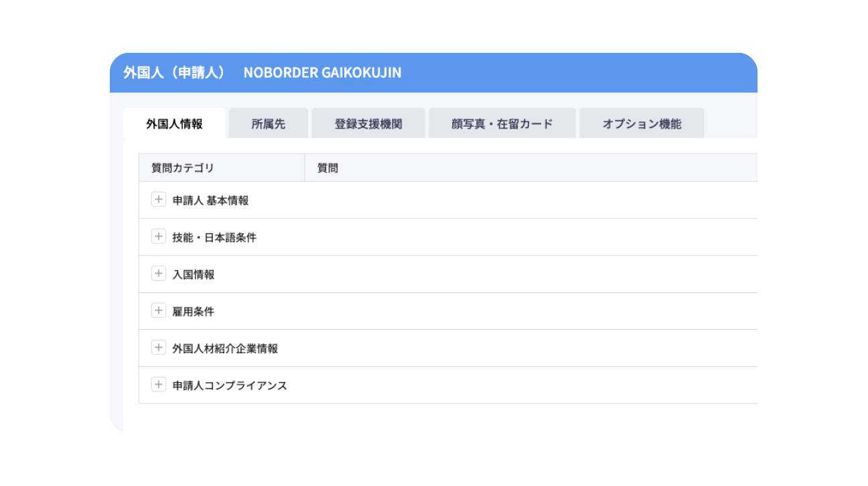
Task: Click the 質問カテゴリ column header
Action: tap(183, 168)
